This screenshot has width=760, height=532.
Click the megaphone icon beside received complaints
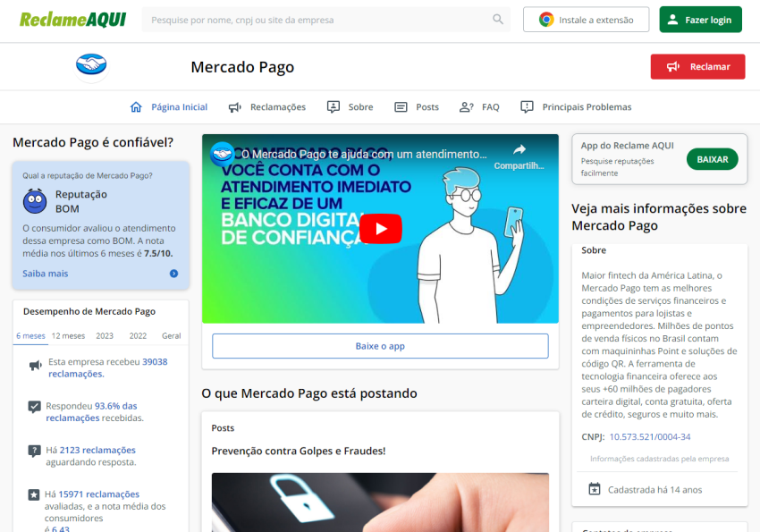tap(36, 366)
